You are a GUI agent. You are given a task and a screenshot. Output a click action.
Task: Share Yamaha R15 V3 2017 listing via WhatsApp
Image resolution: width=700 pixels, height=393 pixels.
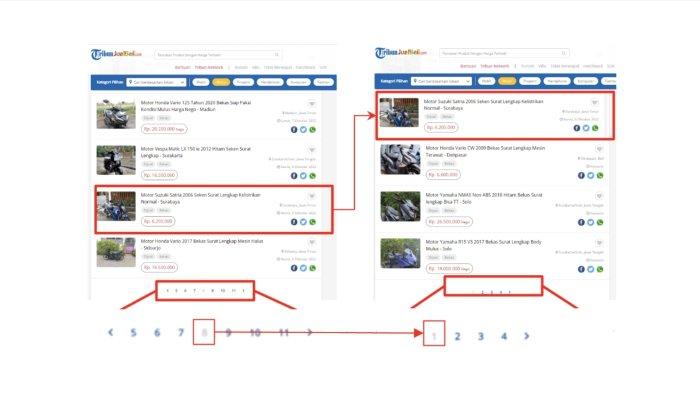[x=600, y=269]
